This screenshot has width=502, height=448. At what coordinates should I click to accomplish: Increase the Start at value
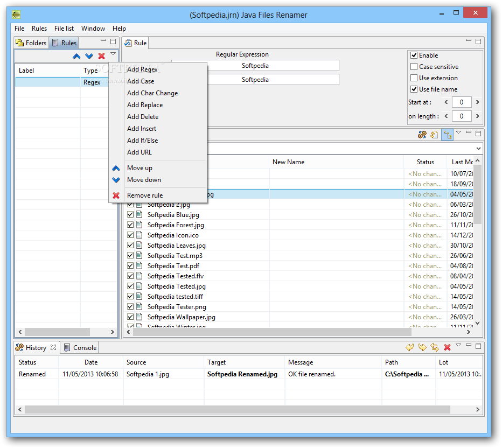[478, 102]
